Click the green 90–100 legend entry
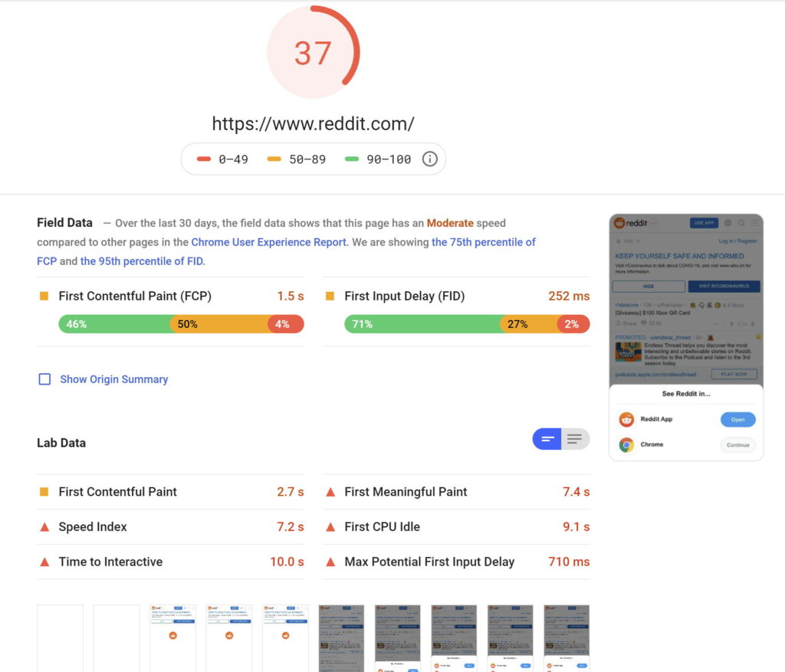 click(378, 159)
